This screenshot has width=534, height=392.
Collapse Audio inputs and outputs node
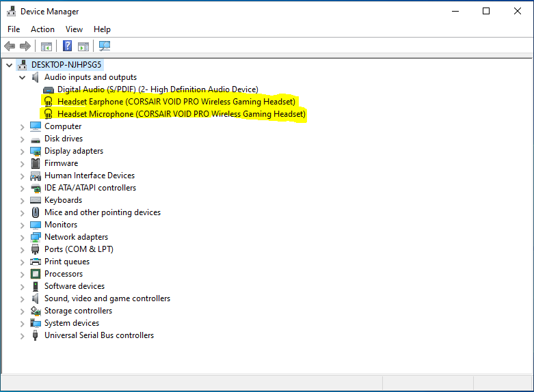(x=23, y=77)
